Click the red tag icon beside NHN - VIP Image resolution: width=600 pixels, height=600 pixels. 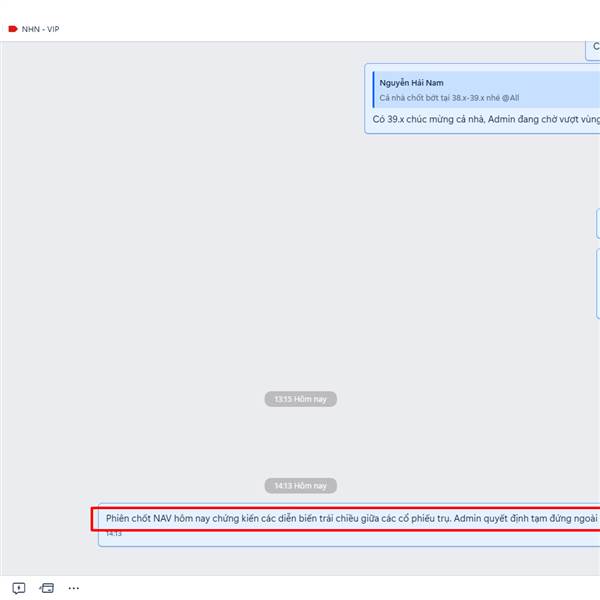click(x=13, y=29)
